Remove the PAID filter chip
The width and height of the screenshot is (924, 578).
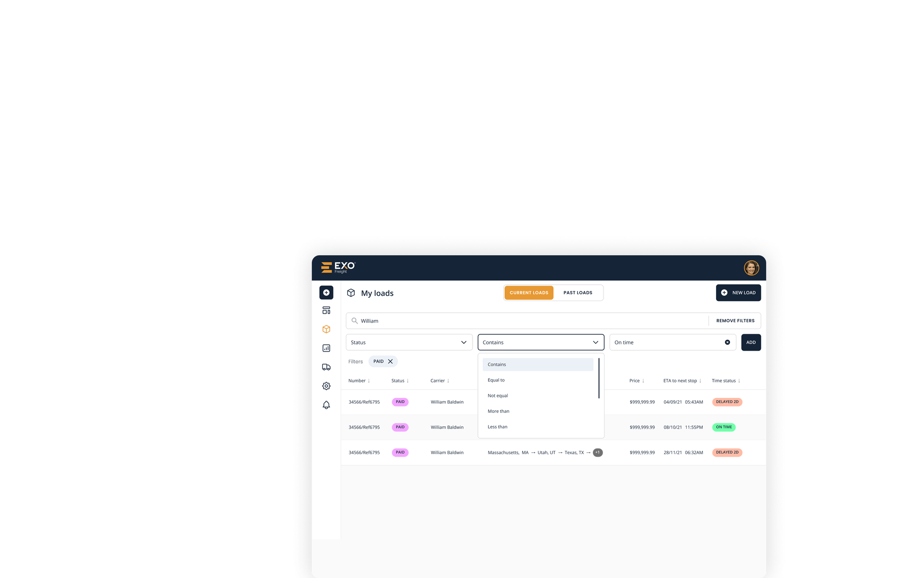click(390, 361)
